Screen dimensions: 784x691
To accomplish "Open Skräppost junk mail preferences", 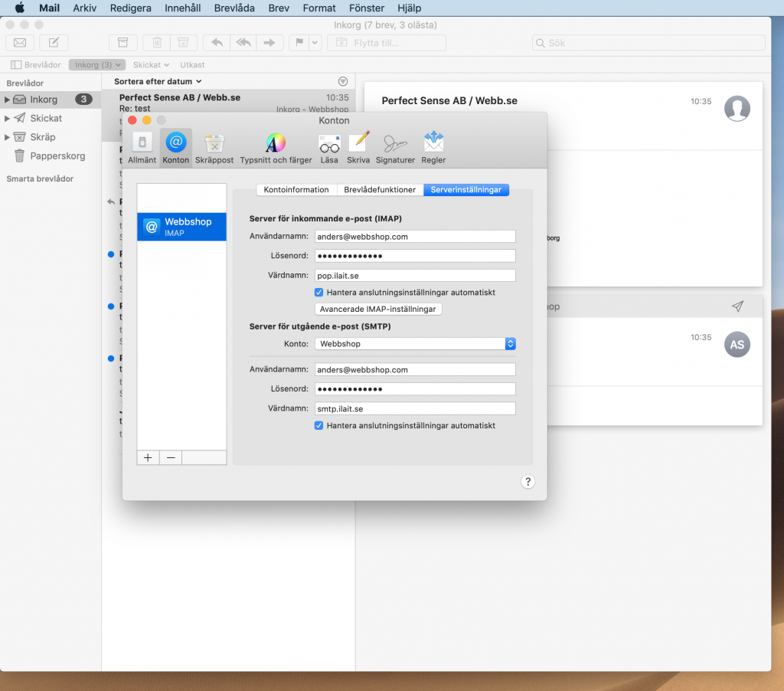I will [214, 148].
